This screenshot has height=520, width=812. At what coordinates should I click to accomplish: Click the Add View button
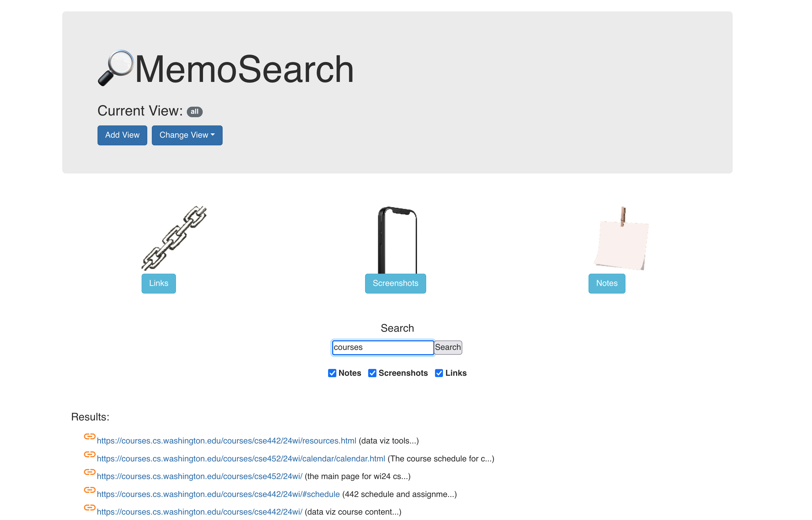pos(122,135)
